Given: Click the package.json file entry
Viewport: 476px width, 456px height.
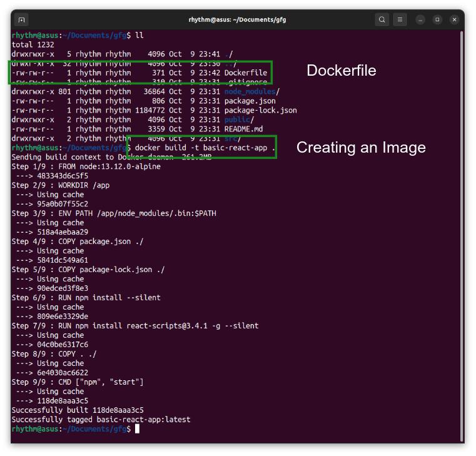Looking at the screenshot, I should pos(250,101).
